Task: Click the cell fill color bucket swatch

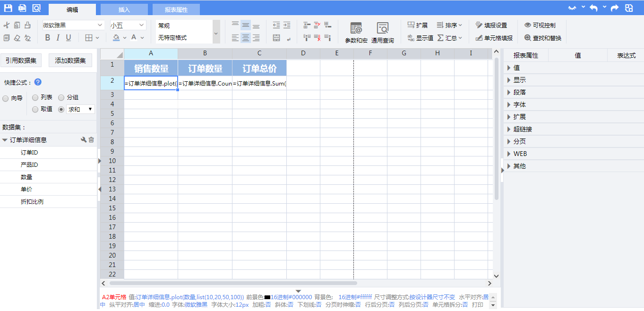Action: 116,38
